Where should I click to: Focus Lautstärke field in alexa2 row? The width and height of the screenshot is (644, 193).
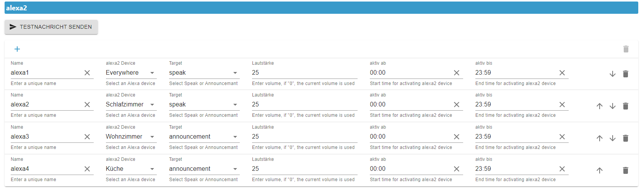[305, 105]
